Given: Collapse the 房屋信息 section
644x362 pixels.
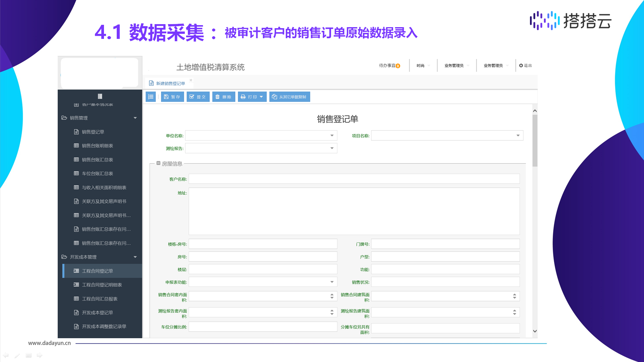Looking at the screenshot, I should 158,163.
